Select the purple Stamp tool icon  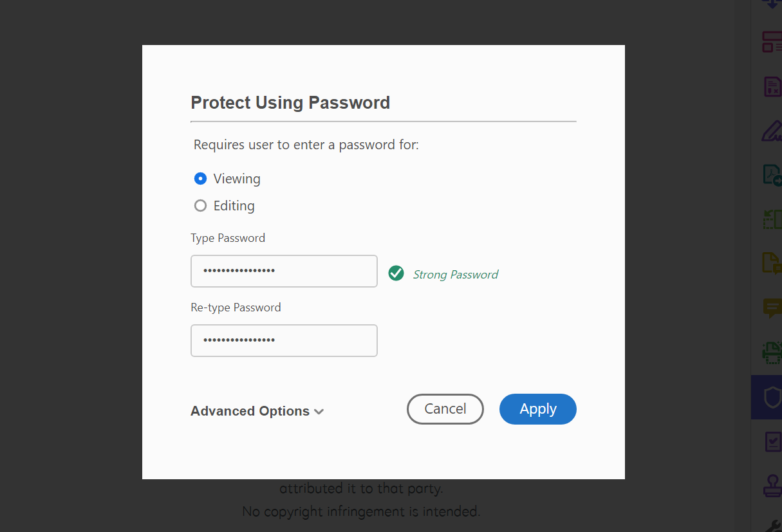pos(772,485)
